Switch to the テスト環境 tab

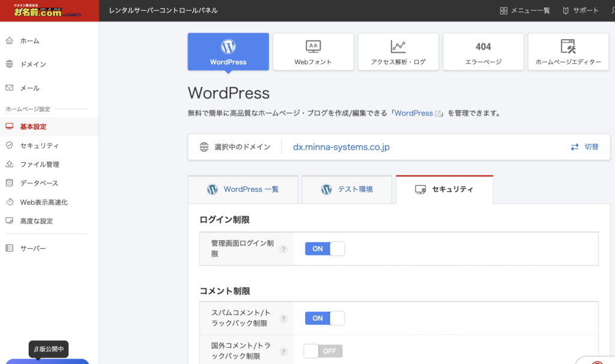[x=347, y=189]
